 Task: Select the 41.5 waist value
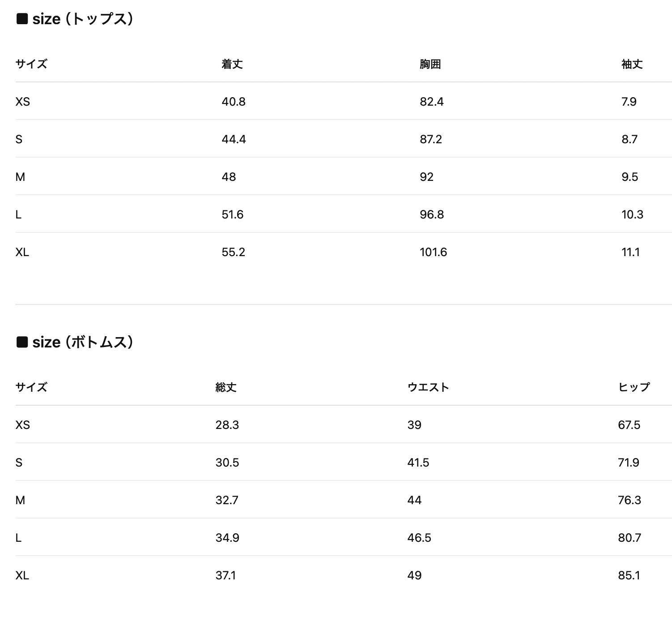[418, 463]
